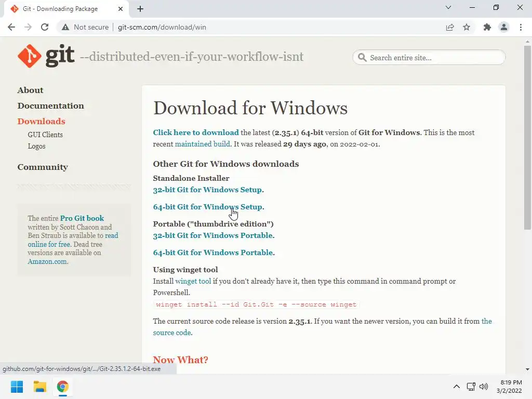Click the search magnifier icon
Screen dimensions: 532x399
(362, 57)
